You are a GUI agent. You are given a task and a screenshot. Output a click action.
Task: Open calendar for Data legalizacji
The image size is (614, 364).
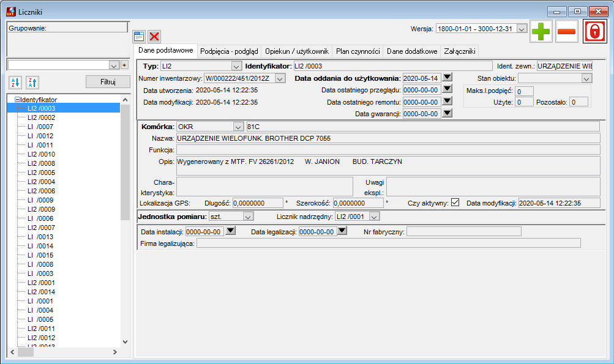(342, 231)
